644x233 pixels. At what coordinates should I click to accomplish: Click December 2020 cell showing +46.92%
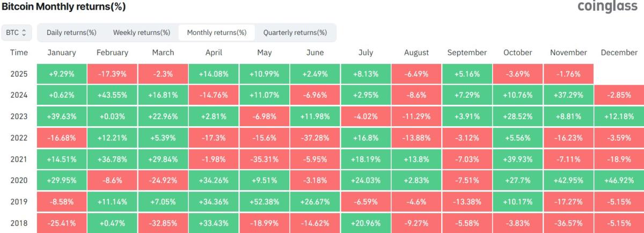pos(619,181)
